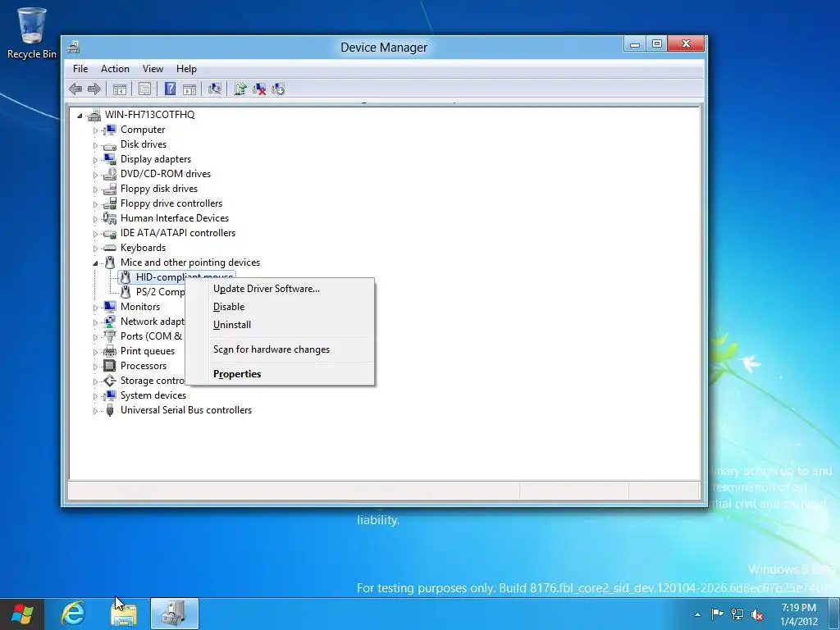
Task: Expand the Universal Serial Bus controllers arrow
Action: (95, 412)
